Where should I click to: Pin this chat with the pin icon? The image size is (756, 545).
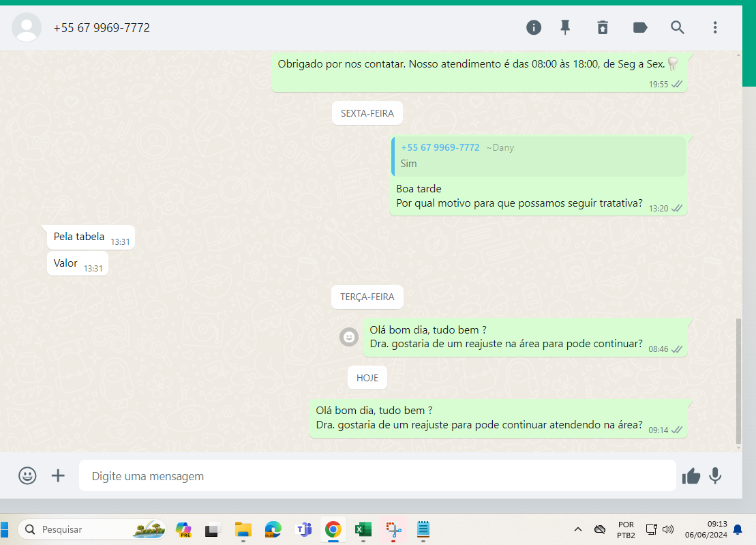click(x=565, y=27)
